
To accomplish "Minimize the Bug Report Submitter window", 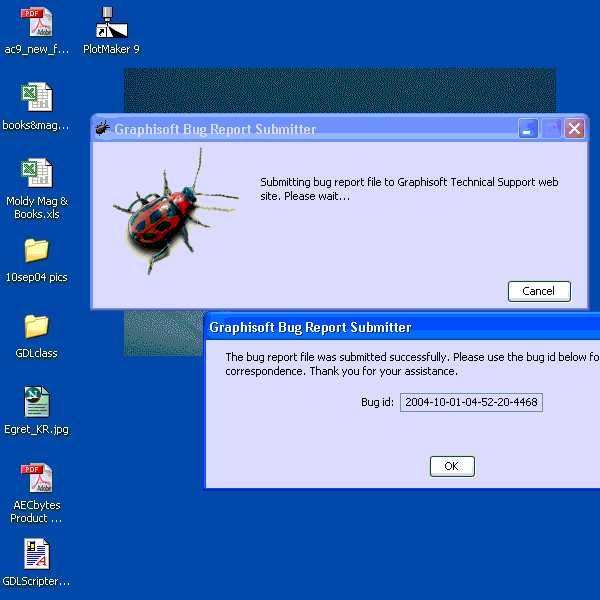I will (x=528, y=129).
